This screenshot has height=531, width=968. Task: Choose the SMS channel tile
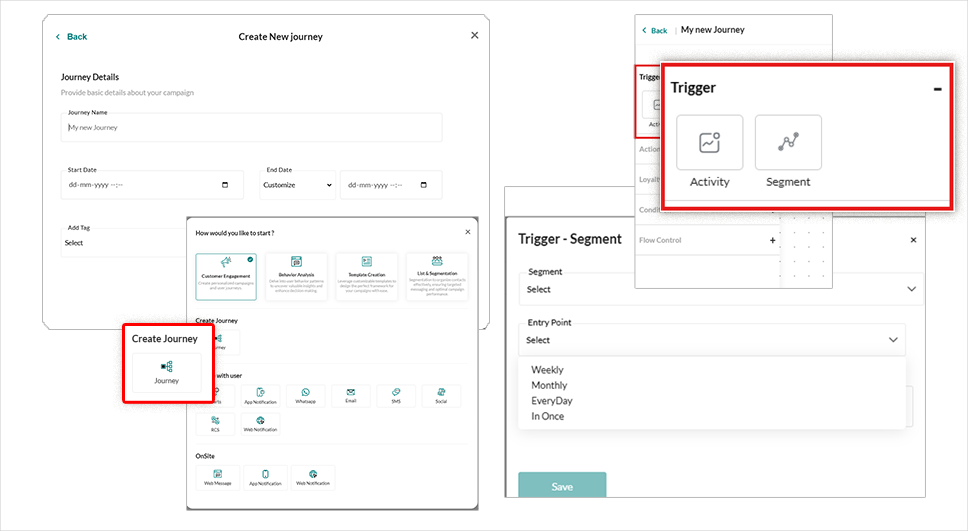coord(396,396)
